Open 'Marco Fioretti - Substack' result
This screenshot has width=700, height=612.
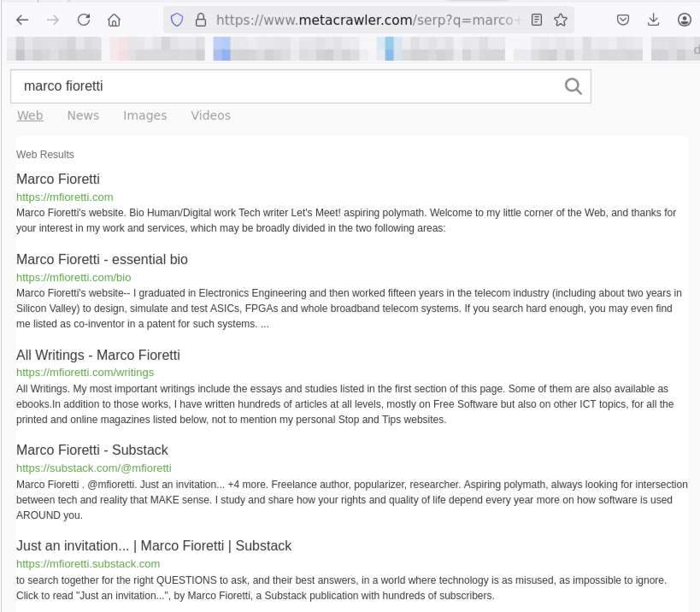(x=92, y=450)
